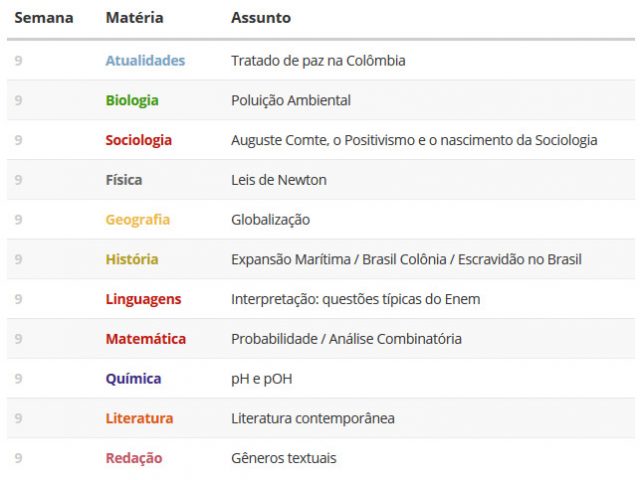
Task: Click the Matéria column header
Action: [x=135, y=18]
